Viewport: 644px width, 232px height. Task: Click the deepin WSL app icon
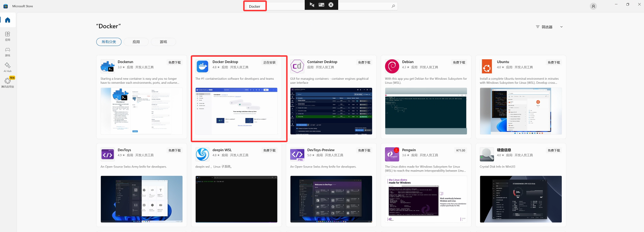(202, 155)
